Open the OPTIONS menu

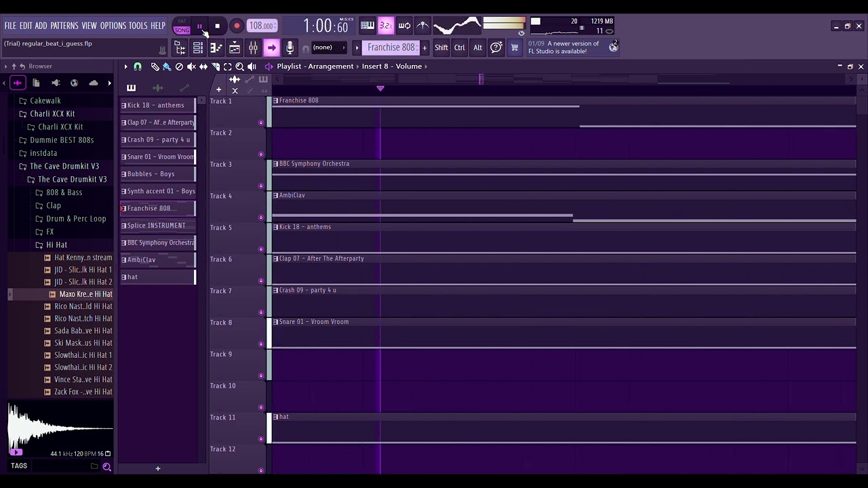113,26
